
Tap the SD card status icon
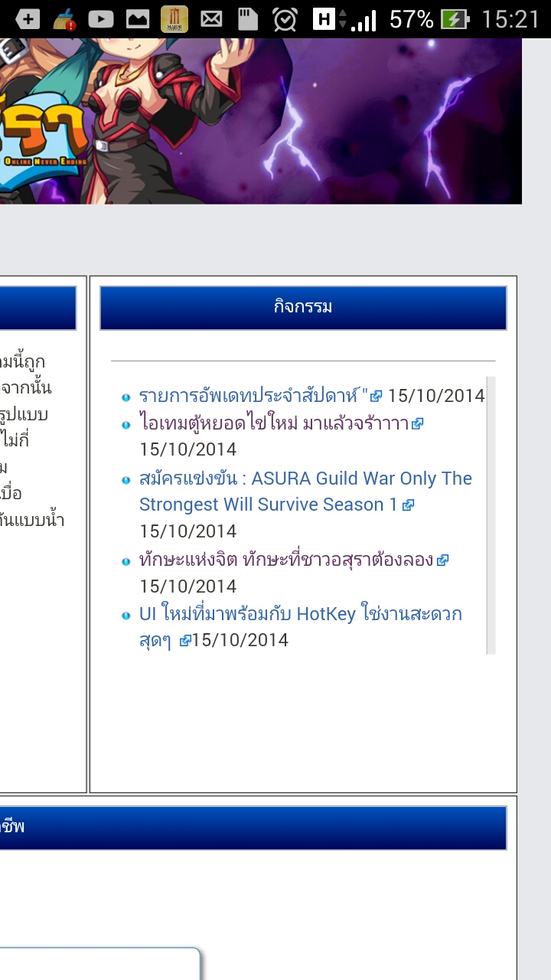pyautogui.click(x=248, y=19)
